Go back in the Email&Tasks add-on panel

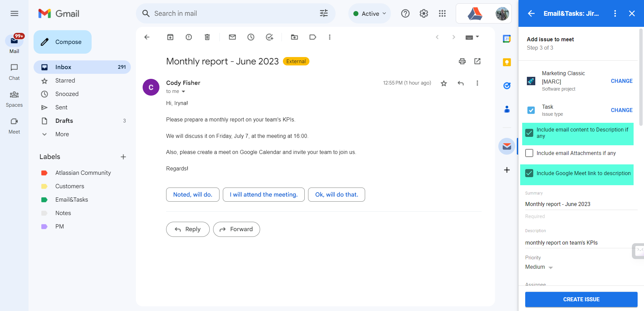(531, 13)
